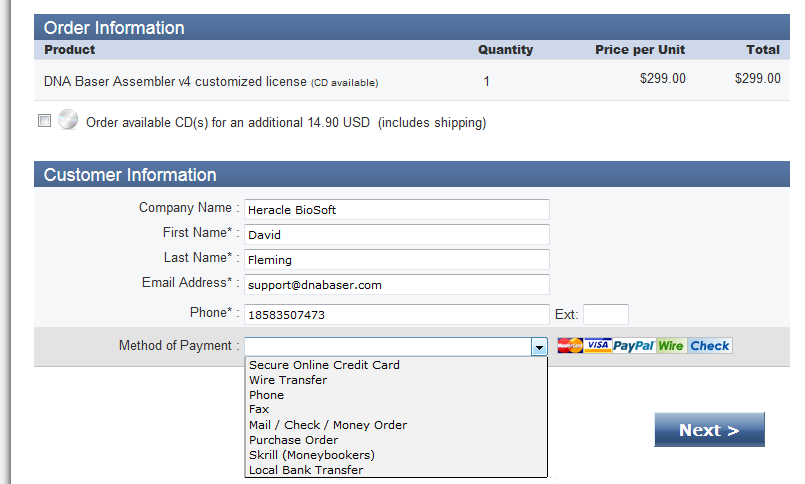Click the MasterCard payment icon

570,345
